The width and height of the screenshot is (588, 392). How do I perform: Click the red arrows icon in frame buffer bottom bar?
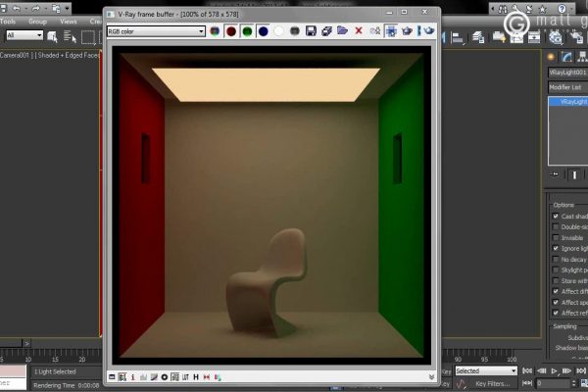coord(206,377)
